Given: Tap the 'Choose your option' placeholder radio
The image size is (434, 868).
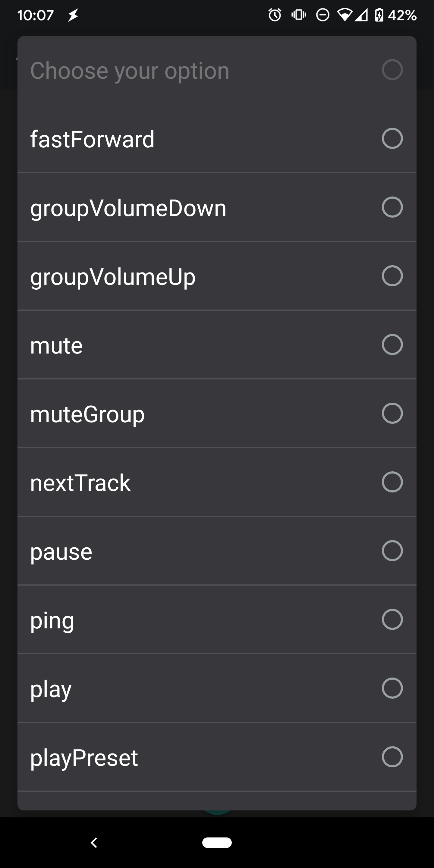Looking at the screenshot, I should coord(392,70).
